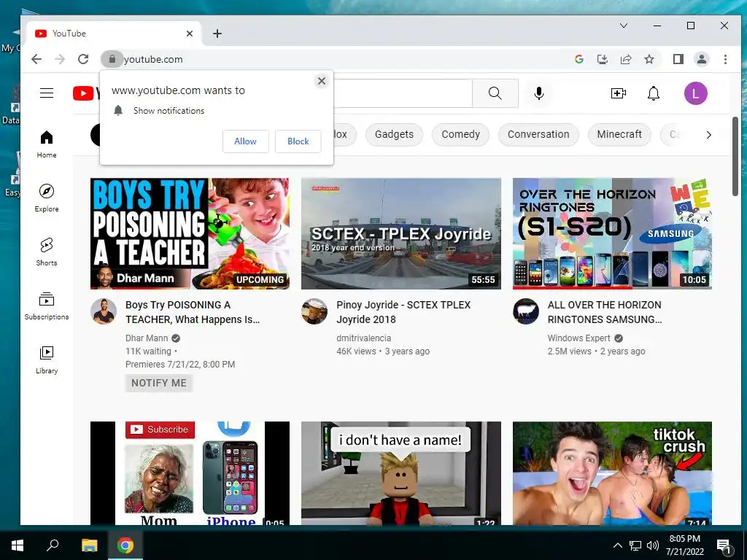This screenshot has height=560, width=747.
Task: Show hidden system tray icons
Action: coord(617,545)
